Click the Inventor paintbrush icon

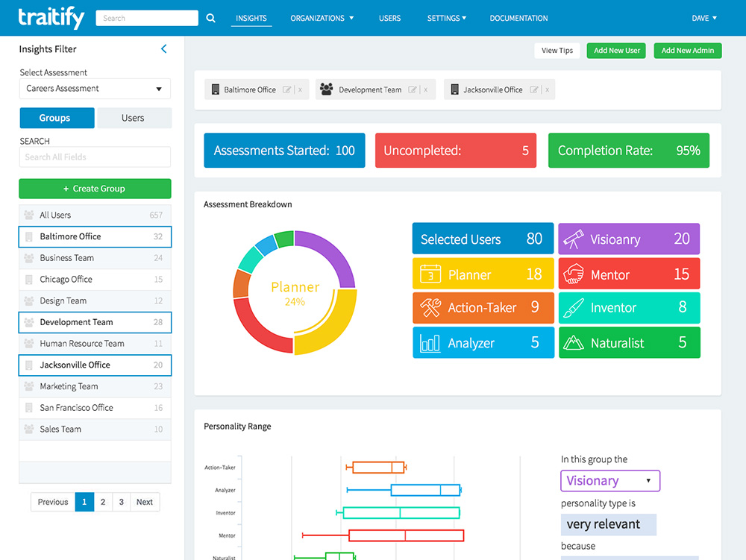pos(573,308)
